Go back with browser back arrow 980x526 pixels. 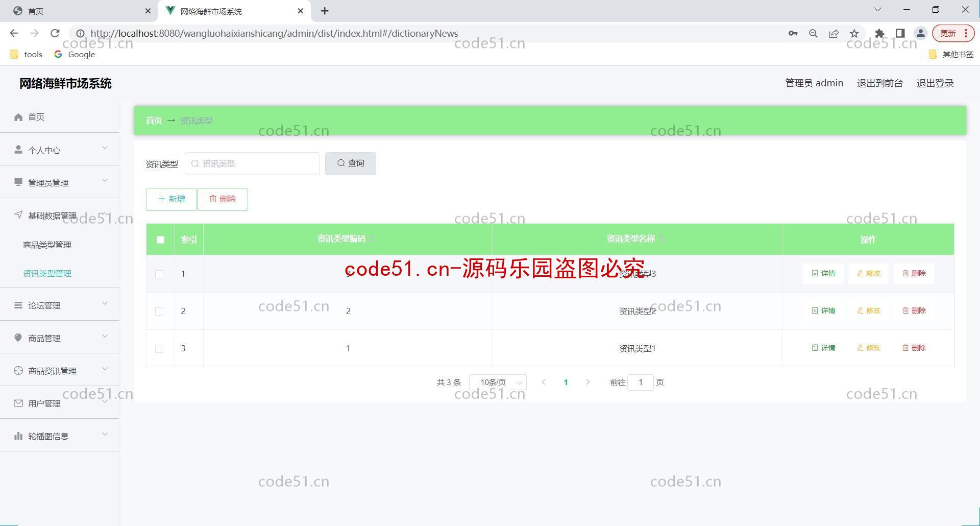[x=14, y=33]
